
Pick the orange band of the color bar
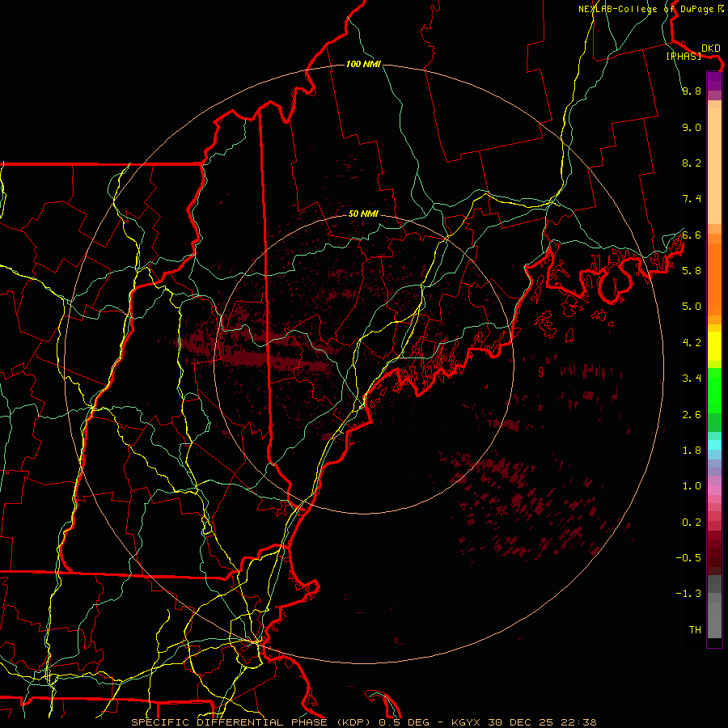click(x=714, y=278)
